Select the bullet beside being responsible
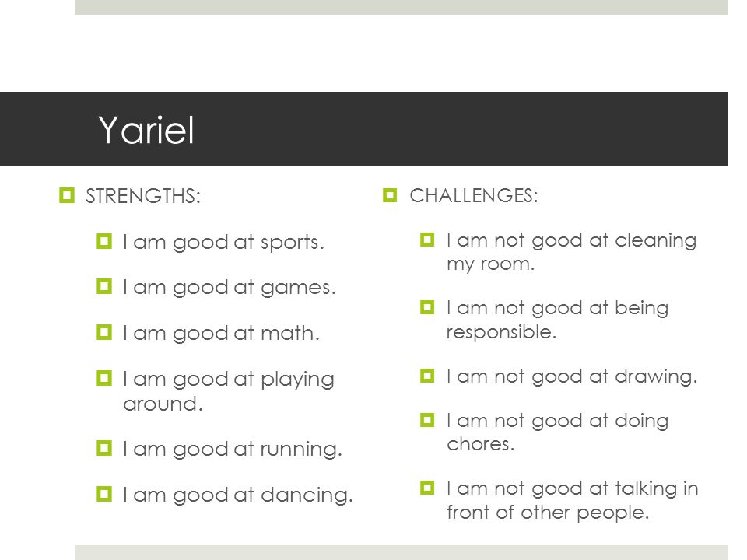This screenshot has height=560, width=747. (x=427, y=307)
